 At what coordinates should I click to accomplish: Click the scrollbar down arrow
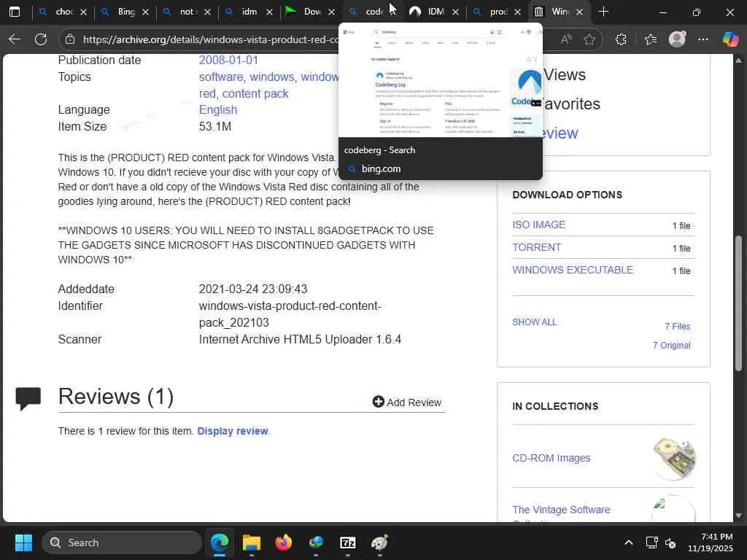pos(738,516)
